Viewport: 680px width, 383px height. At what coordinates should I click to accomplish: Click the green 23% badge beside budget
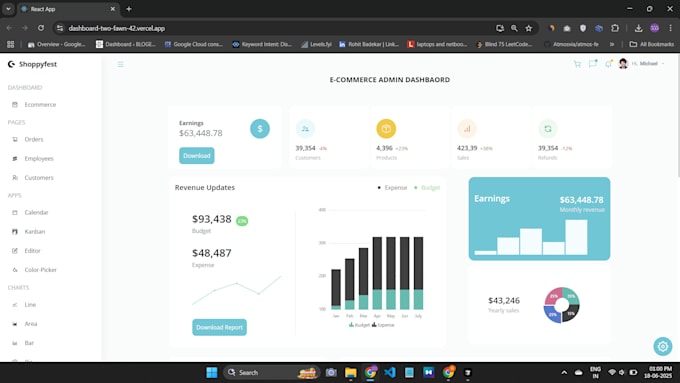(x=242, y=221)
